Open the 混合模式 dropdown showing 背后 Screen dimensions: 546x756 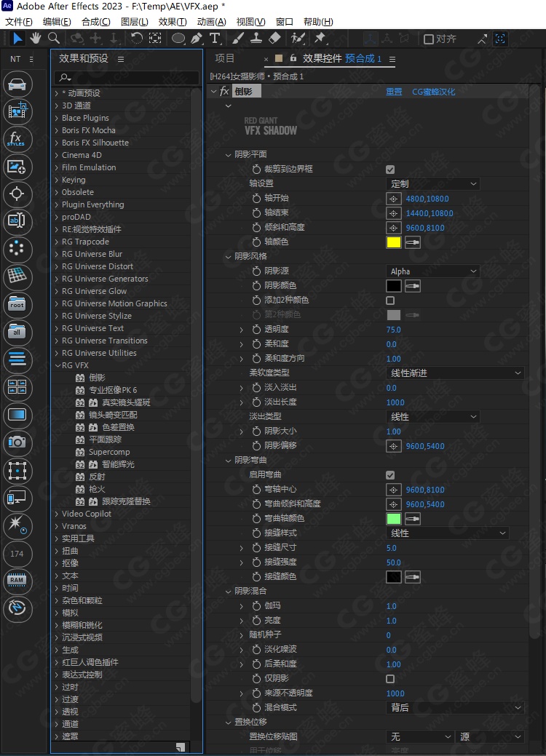click(455, 707)
